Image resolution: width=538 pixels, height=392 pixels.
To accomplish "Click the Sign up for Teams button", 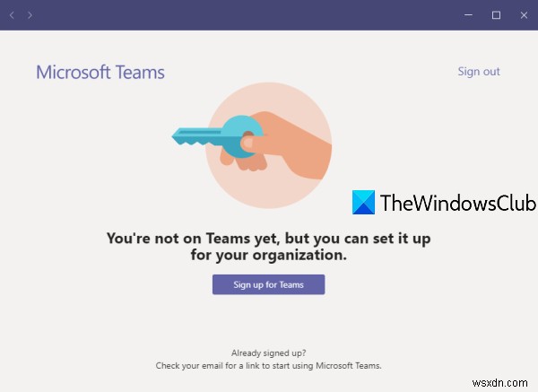I will (268, 284).
